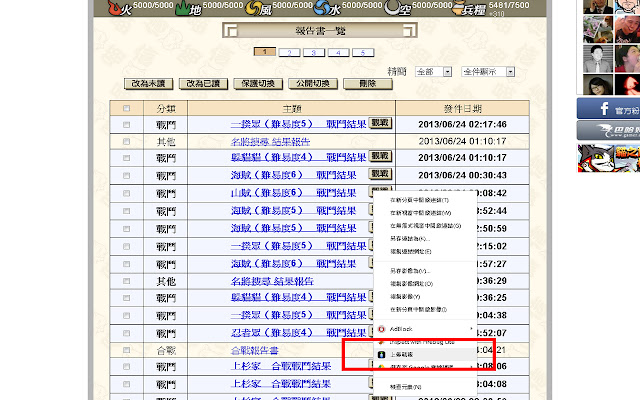640x400 pixels.
Task: Check the 忍者眾 (難易度4) row checkbox
Action: tap(127, 333)
